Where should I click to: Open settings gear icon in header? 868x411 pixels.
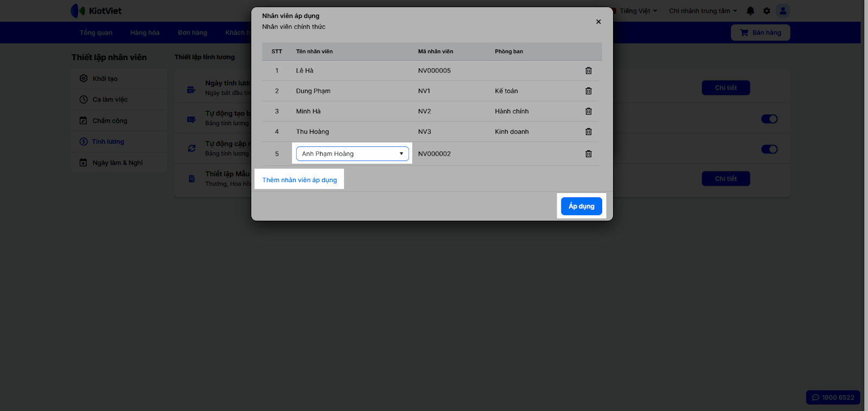coord(767,11)
